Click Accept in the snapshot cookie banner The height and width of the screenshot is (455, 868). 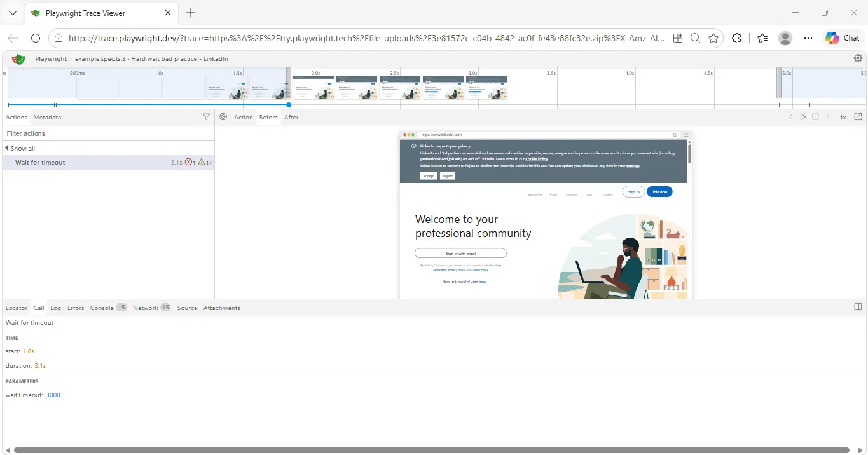click(429, 176)
